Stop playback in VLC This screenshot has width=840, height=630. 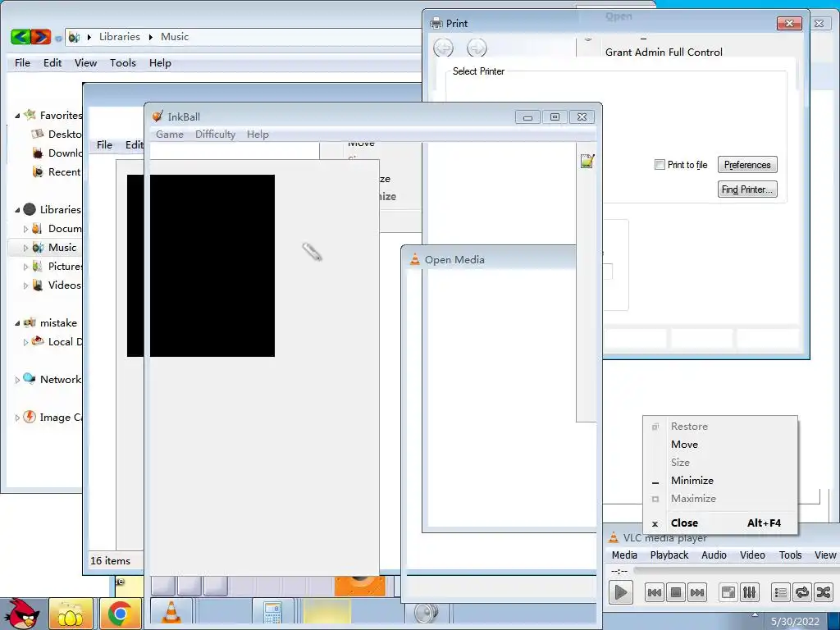click(x=676, y=592)
